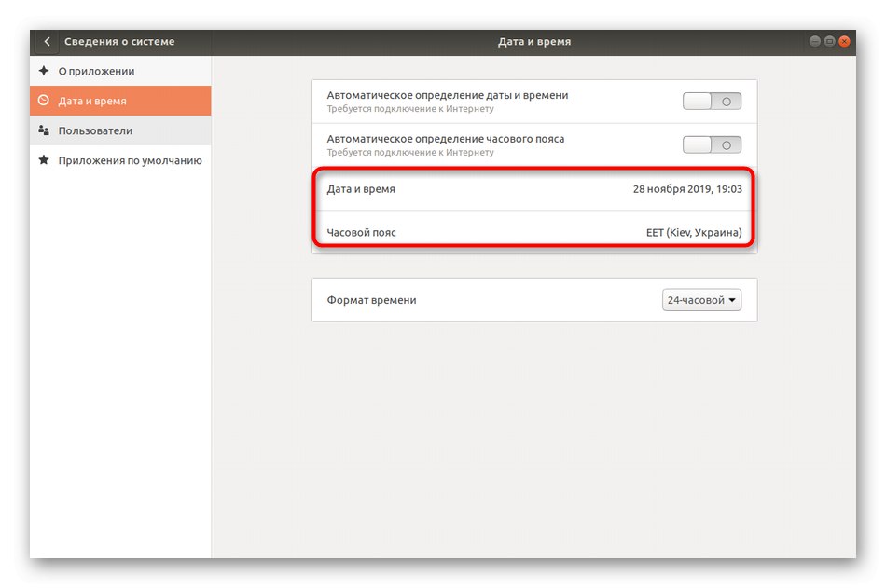Click the clock icon beside Дата и время
The width and height of the screenshot is (886, 588).
[44, 101]
